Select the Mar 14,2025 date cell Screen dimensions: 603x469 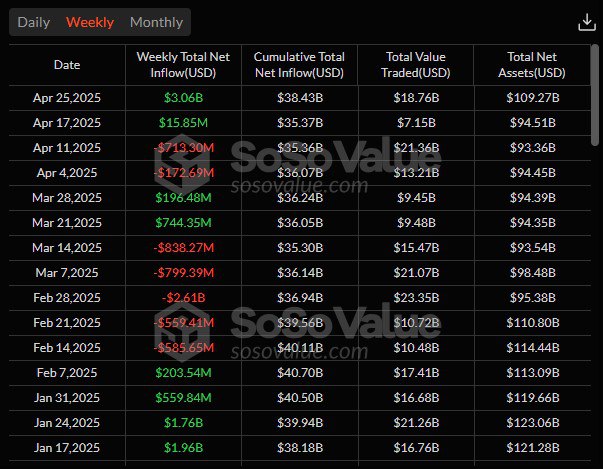point(67,248)
